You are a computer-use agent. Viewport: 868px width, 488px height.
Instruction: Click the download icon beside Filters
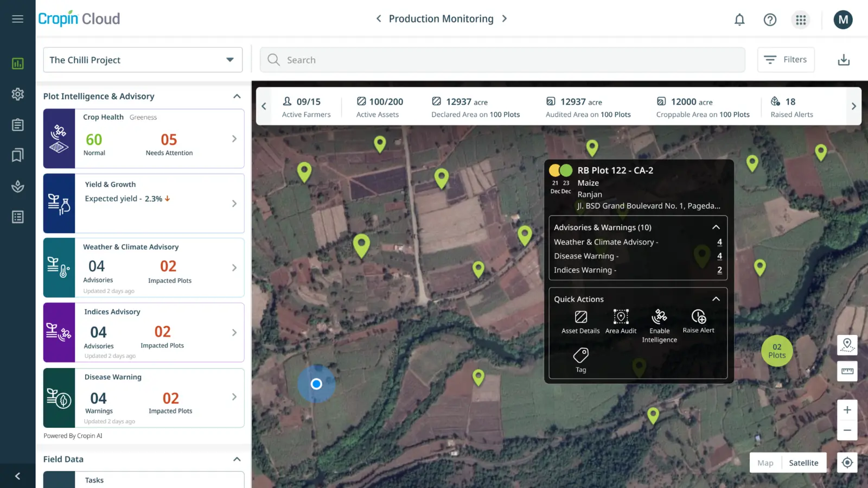tap(844, 60)
